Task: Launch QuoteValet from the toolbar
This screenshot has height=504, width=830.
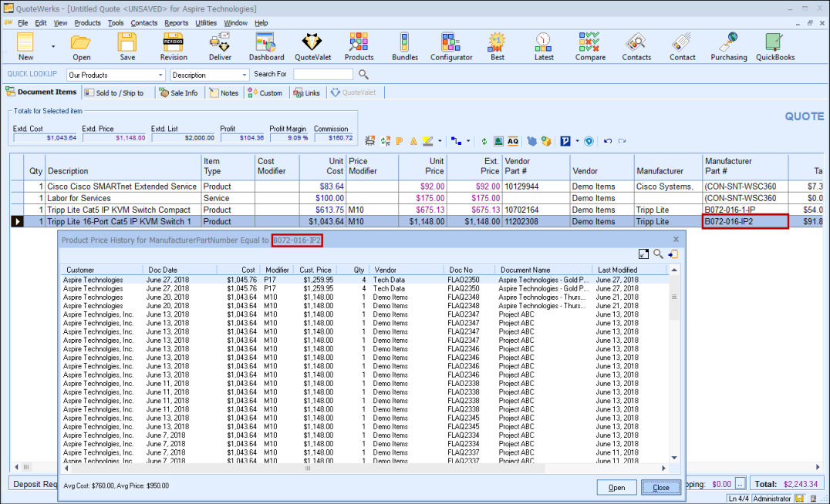Action: click(x=312, y=46)
